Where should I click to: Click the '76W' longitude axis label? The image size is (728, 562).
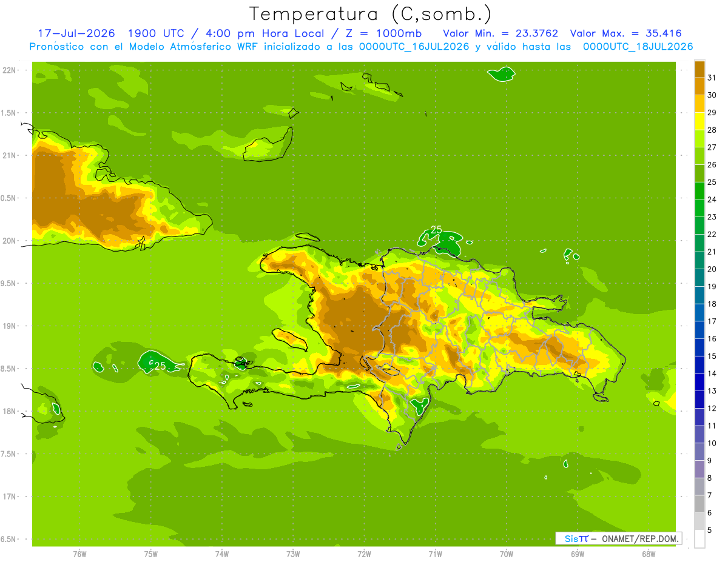click(79, 554)
